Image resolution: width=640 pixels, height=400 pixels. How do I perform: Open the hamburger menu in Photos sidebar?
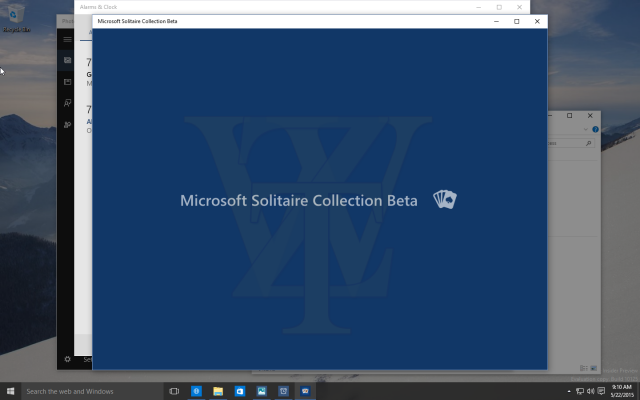click(67, 40)
